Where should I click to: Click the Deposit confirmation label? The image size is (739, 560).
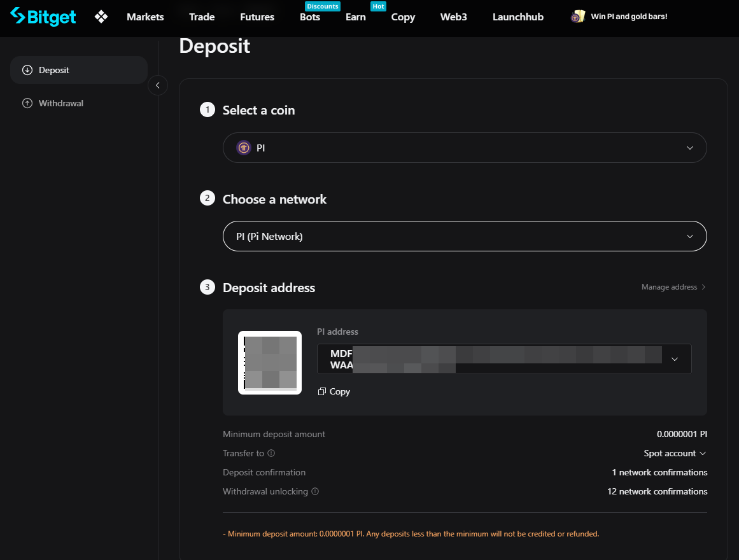pyautogui.click(x=264, y=472)
